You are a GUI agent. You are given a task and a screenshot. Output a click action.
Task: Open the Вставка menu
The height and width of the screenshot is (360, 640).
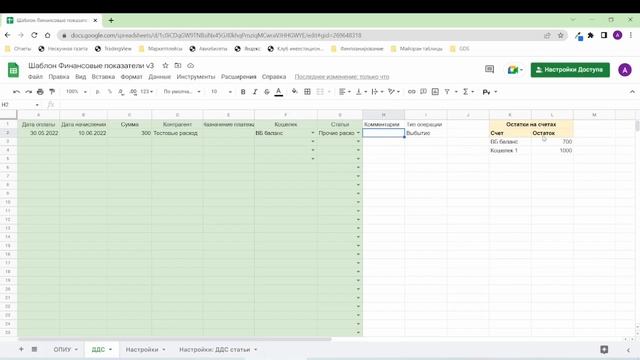(103, 77)
